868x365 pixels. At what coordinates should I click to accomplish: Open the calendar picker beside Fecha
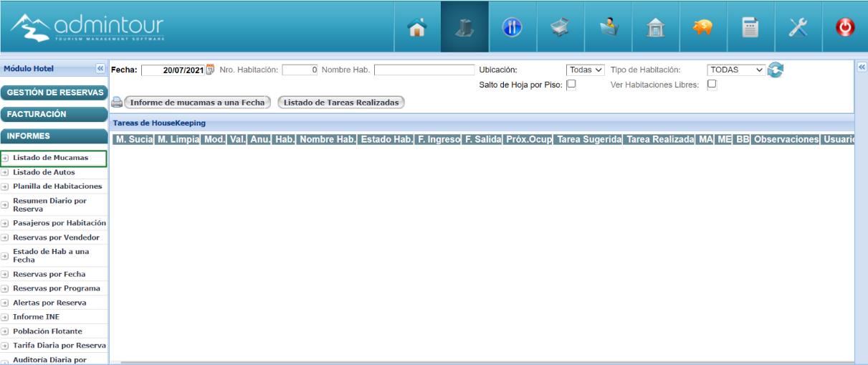tap(211, 70)
